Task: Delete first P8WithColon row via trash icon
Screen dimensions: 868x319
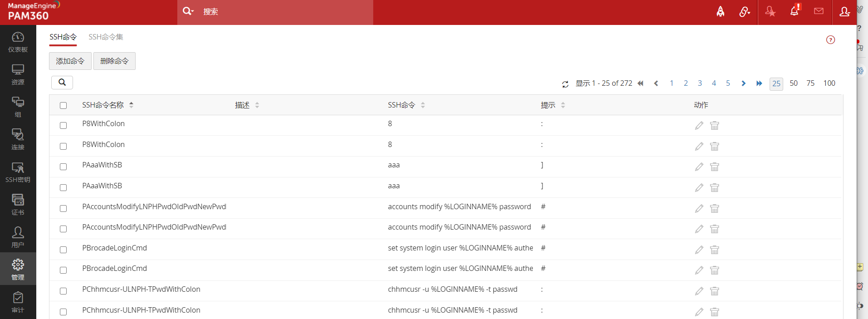Action: 714,125
